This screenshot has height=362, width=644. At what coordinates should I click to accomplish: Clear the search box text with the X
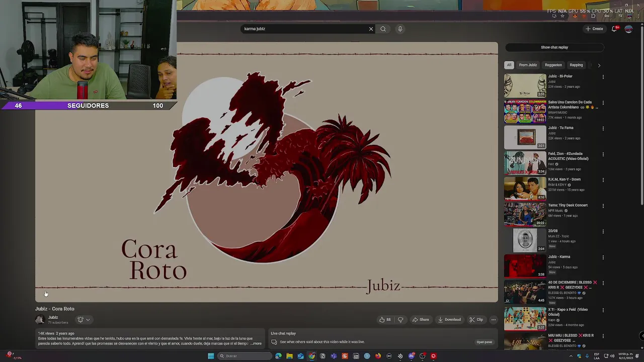[371, 29]
